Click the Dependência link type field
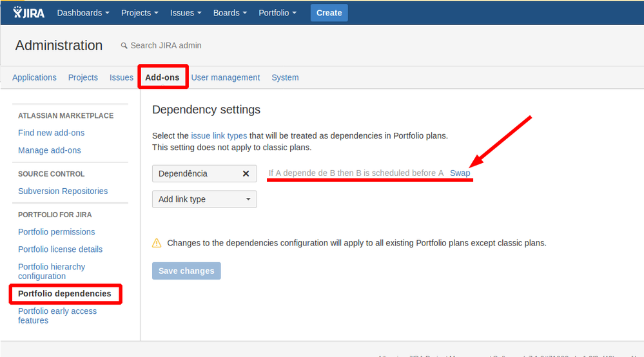Viewport: 644px width, 357px height. point(204,173)
